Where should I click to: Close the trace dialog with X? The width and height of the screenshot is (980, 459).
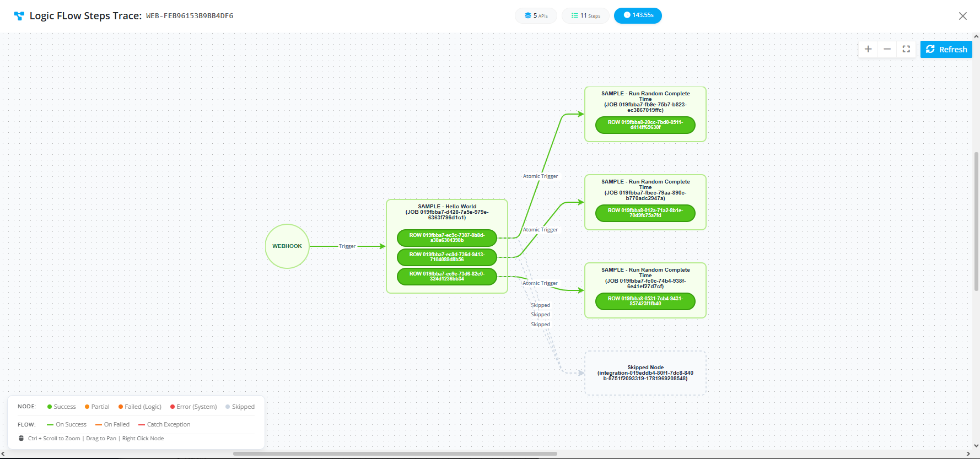tap(963, 16)
